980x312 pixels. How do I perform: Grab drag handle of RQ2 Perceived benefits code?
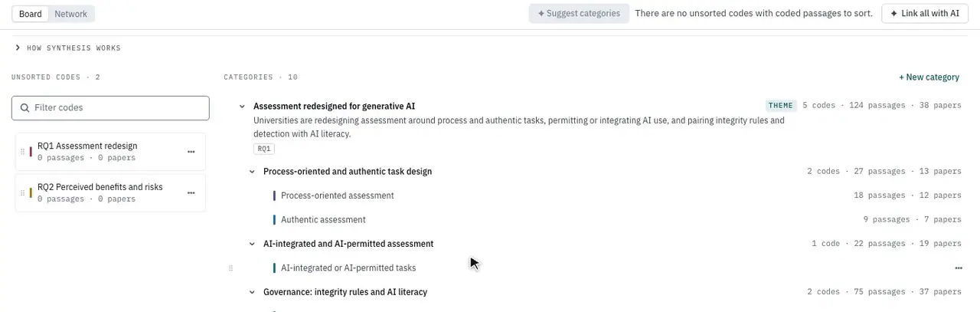click(x=22, y=192)
